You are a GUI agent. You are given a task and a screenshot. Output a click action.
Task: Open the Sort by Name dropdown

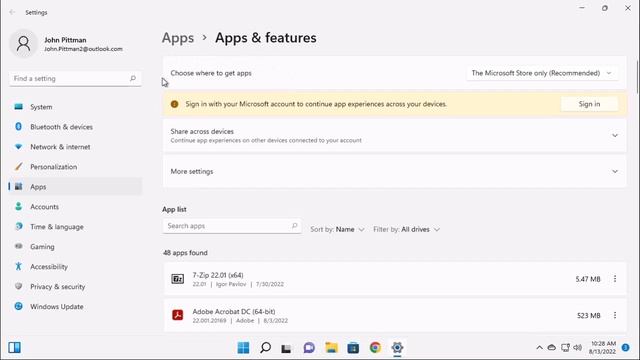(x=337, y=229)
